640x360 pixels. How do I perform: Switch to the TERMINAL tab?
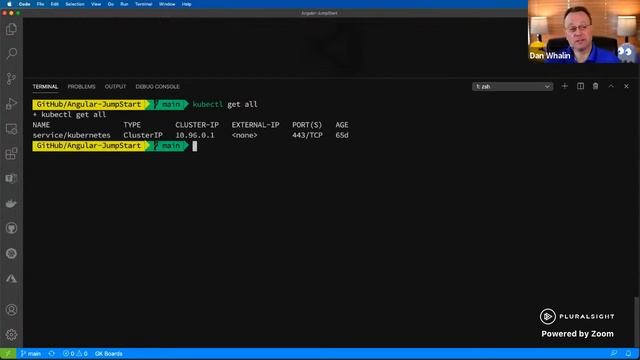click(x=45, y=87)
